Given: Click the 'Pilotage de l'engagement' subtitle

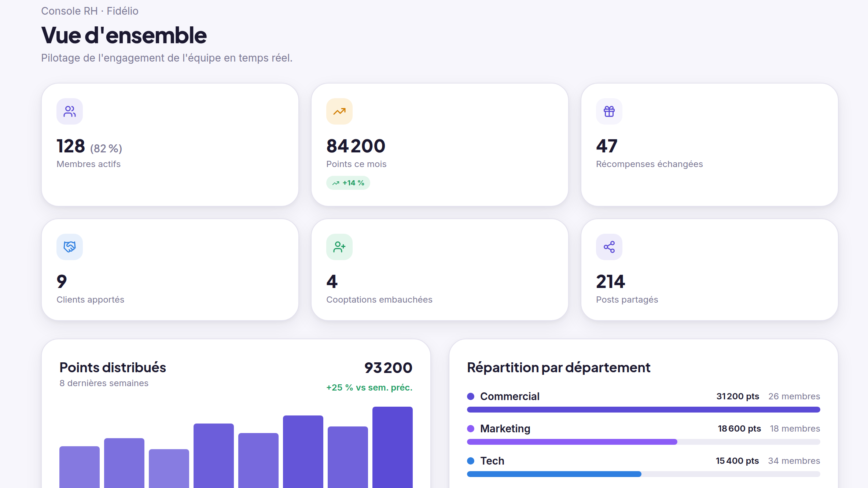Looking at the screenshot, I should tap(167, 58).
